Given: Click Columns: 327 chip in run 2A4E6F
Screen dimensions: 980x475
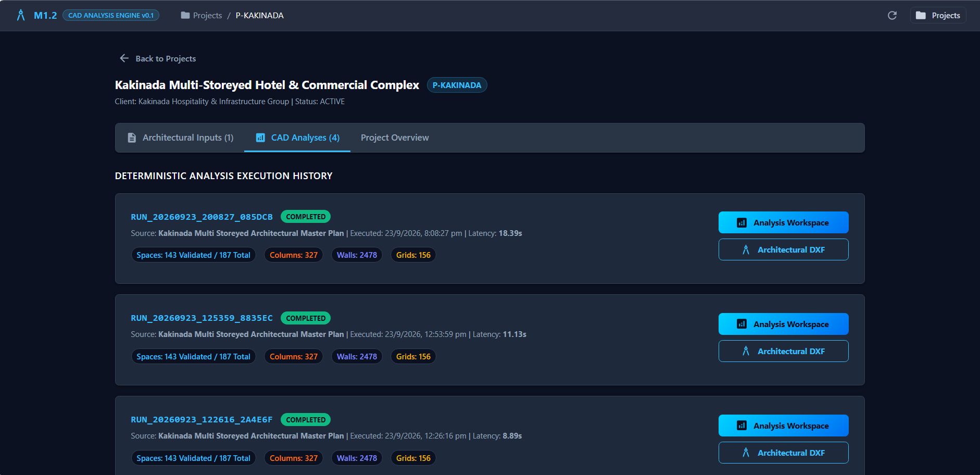Looking at the screenshot, I should (x=294, y=458).
